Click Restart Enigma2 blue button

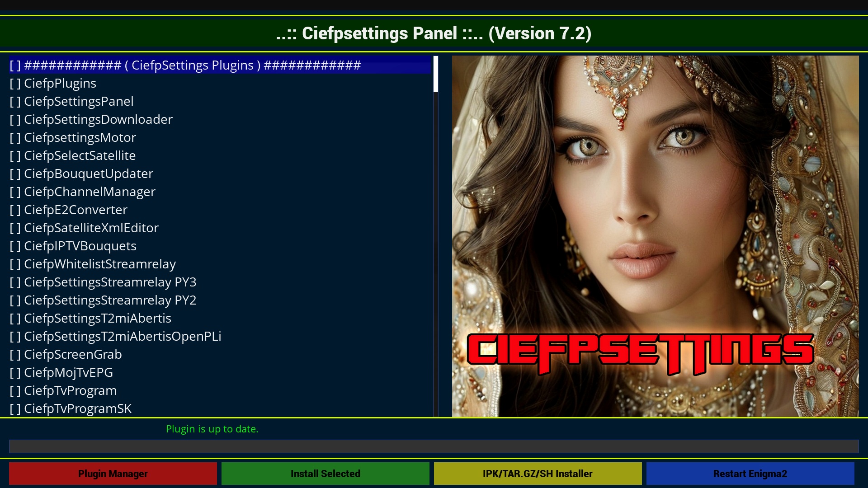click(750, 474)
